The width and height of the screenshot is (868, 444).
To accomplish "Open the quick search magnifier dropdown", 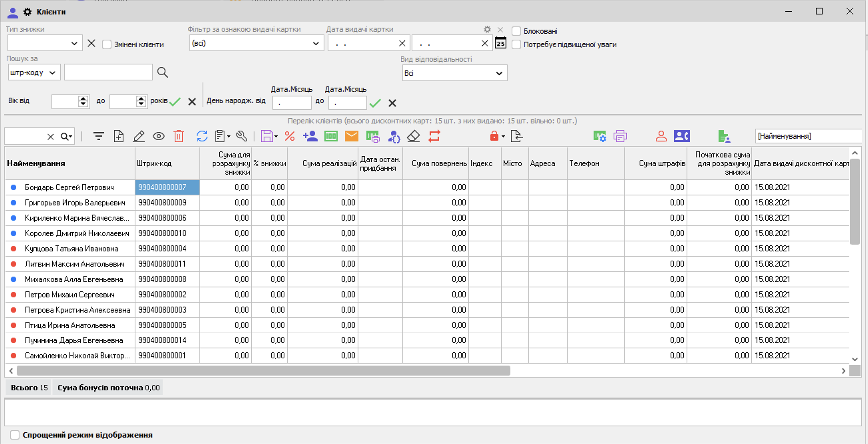I will [x=66, y=137].
